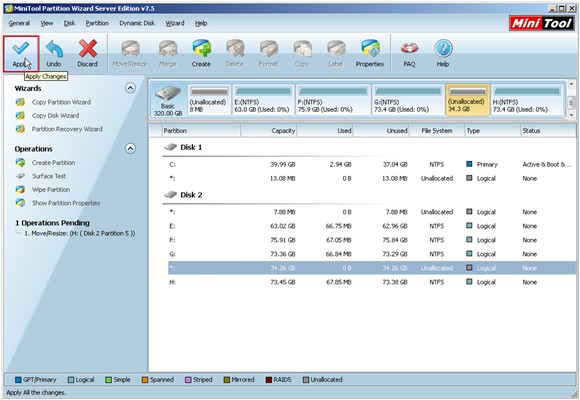
Task: Select the C: partition row
Action: (x=372, y=164)
